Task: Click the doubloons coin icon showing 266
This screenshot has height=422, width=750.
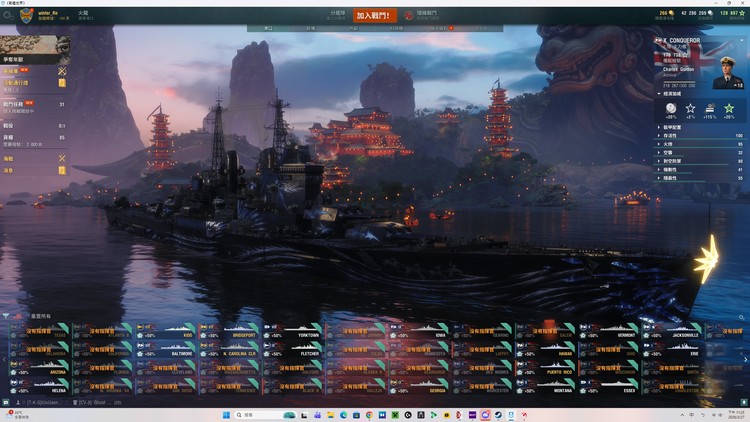Action: coord(671,13)
